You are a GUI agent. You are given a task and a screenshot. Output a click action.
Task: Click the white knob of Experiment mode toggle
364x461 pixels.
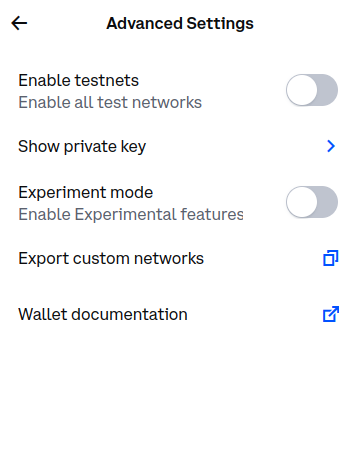pyautogui.click(x=302, y=202)
